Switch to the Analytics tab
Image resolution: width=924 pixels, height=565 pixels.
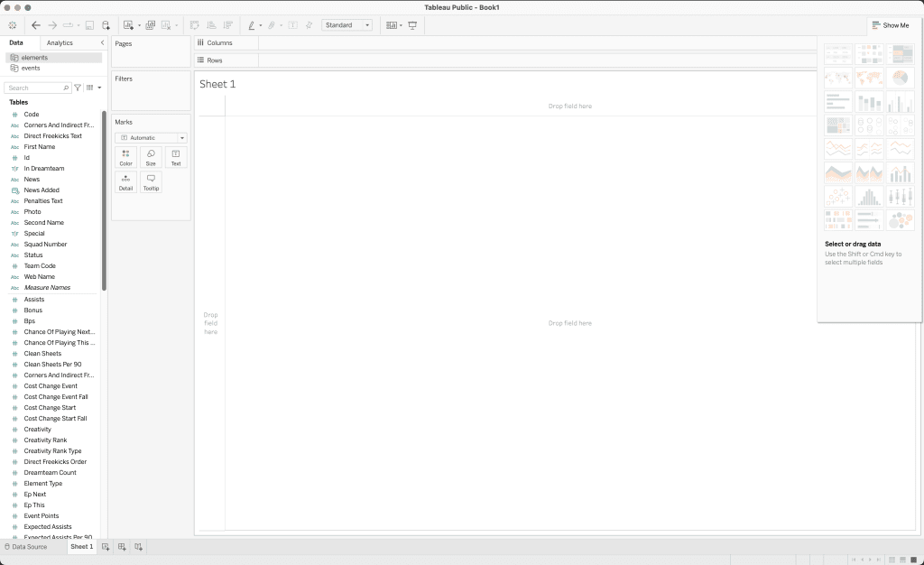tap(60, 43)
